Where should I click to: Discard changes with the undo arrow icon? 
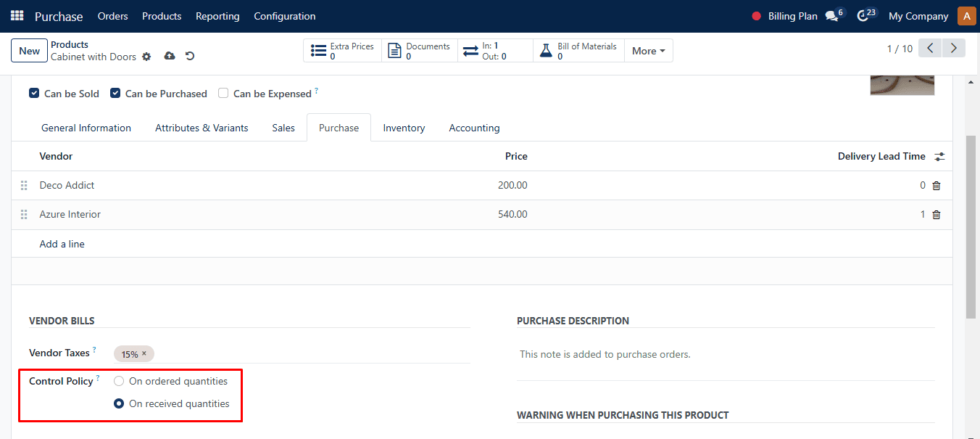190,56
